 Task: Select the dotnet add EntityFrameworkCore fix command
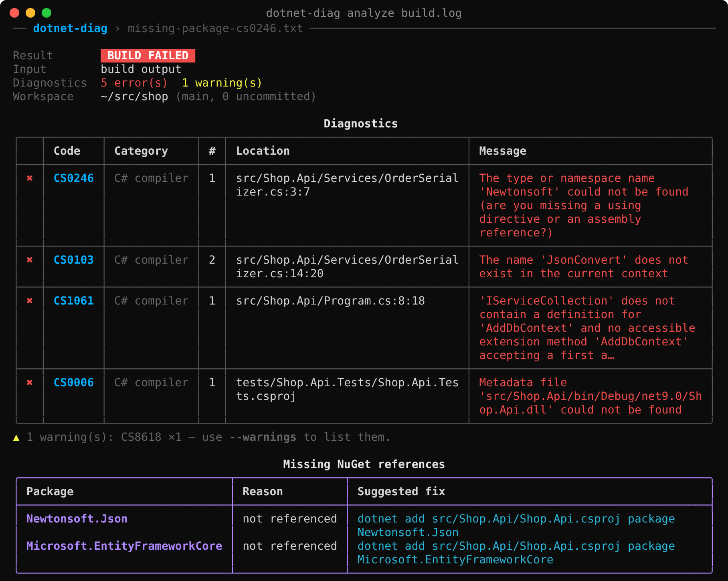pyautogui.click(x=516, y=553)
